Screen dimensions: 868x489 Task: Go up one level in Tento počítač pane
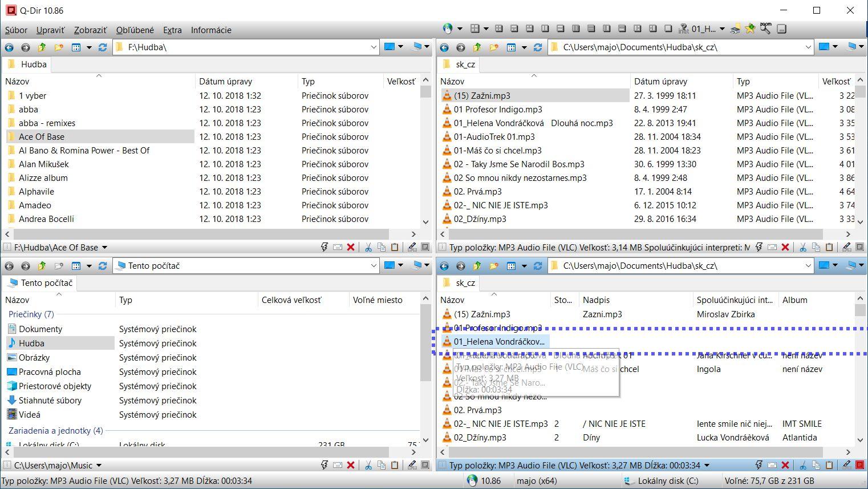(42, 266)
